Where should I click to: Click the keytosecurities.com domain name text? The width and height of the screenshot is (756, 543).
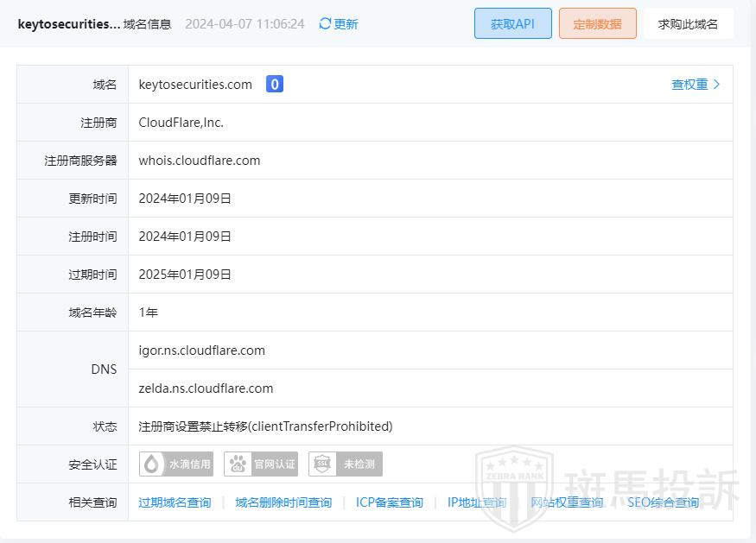[195, 84]
